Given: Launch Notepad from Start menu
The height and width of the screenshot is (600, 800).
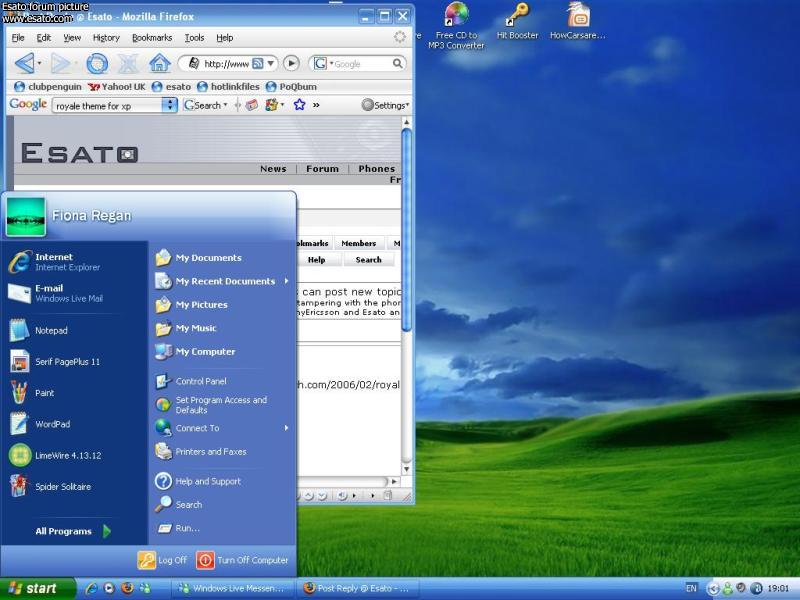Looking at the screenshot, I should [39, 330].
